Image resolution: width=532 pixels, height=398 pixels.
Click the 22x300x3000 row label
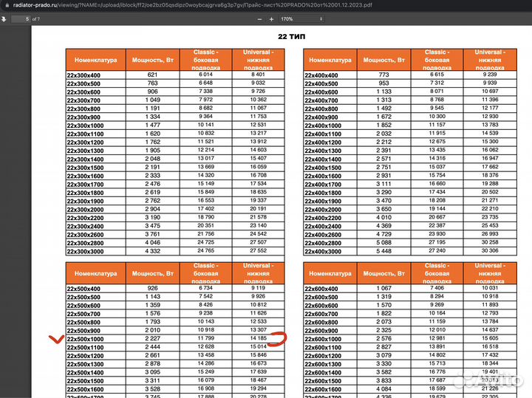[x=86, y=250]
